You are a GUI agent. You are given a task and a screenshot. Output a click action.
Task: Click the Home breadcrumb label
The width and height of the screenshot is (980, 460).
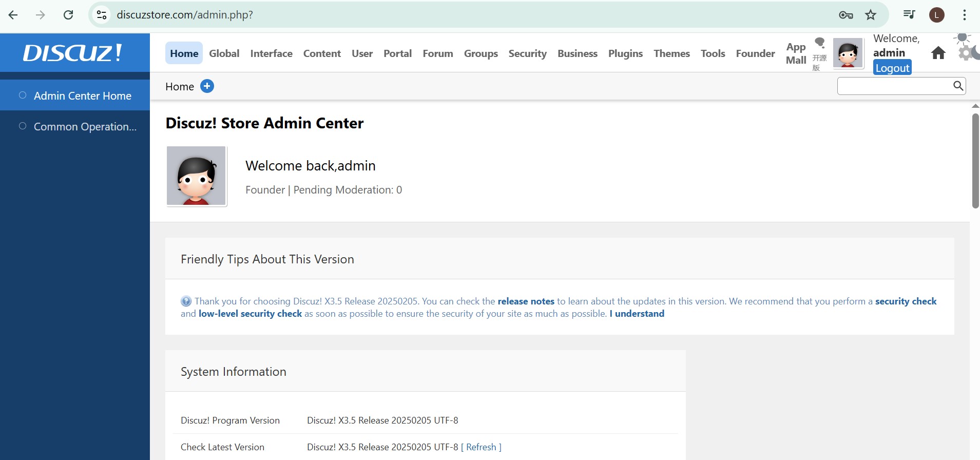coord(180,86)
